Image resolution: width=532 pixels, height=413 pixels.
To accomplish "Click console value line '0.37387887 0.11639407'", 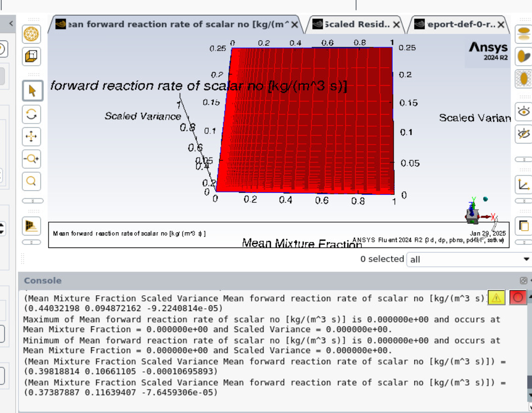I will (120, 393).
